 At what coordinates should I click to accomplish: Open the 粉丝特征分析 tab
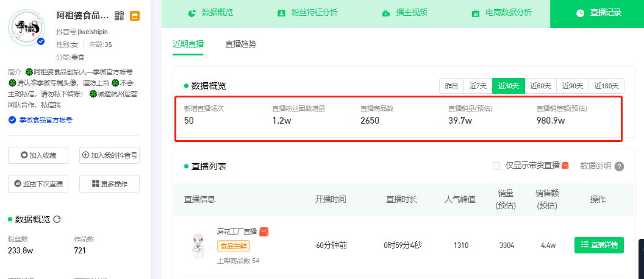307,13
